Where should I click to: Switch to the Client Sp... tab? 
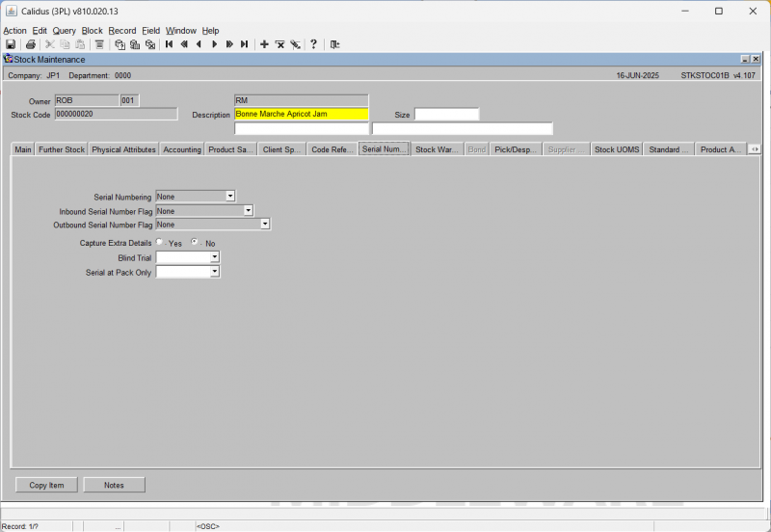click(281, 149)
